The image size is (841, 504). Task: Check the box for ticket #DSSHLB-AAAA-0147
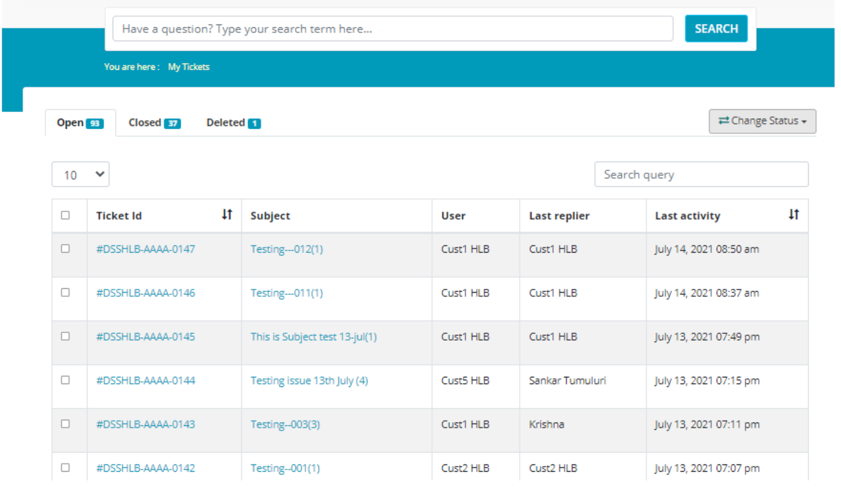pyautogui.click(x=65, y=249)
